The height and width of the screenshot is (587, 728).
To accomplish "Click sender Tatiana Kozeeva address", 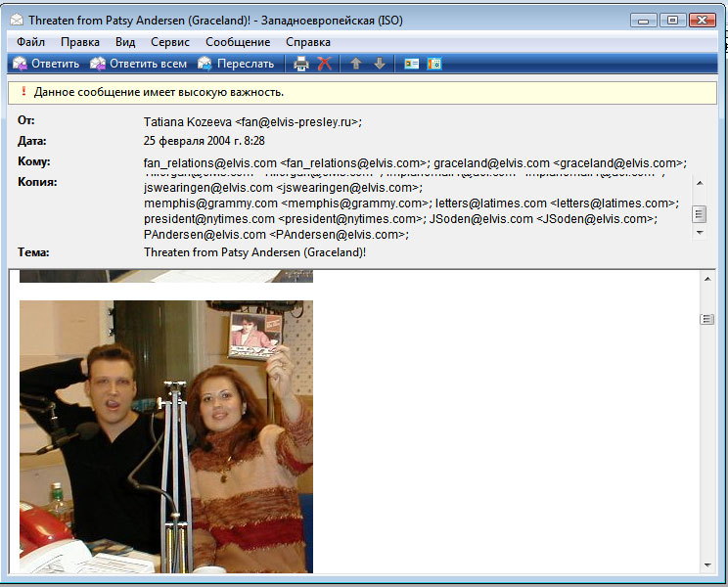I will pyautogui.click(x=252, y=122).
